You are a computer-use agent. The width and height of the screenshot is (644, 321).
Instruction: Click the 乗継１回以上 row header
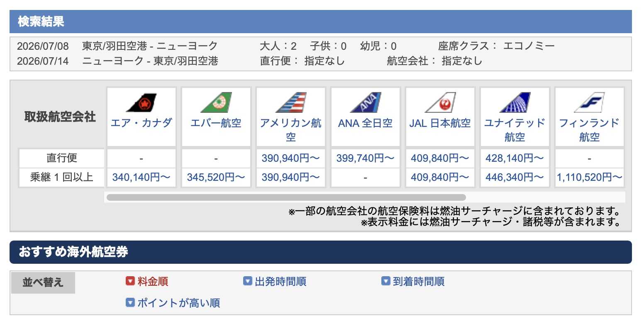pyautogui.click(x=61, y=178)
